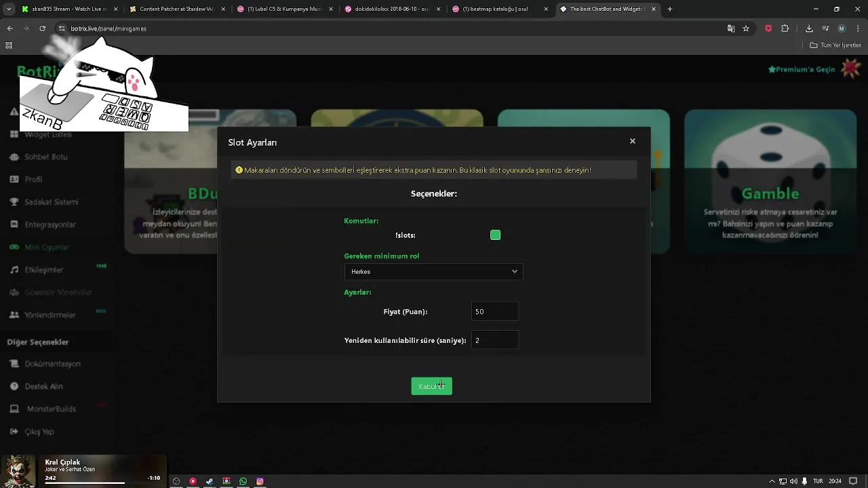Open Entegrasyonlar in sidebar
This screenshot has height=488, width=868.
click(x=50, y=224)
